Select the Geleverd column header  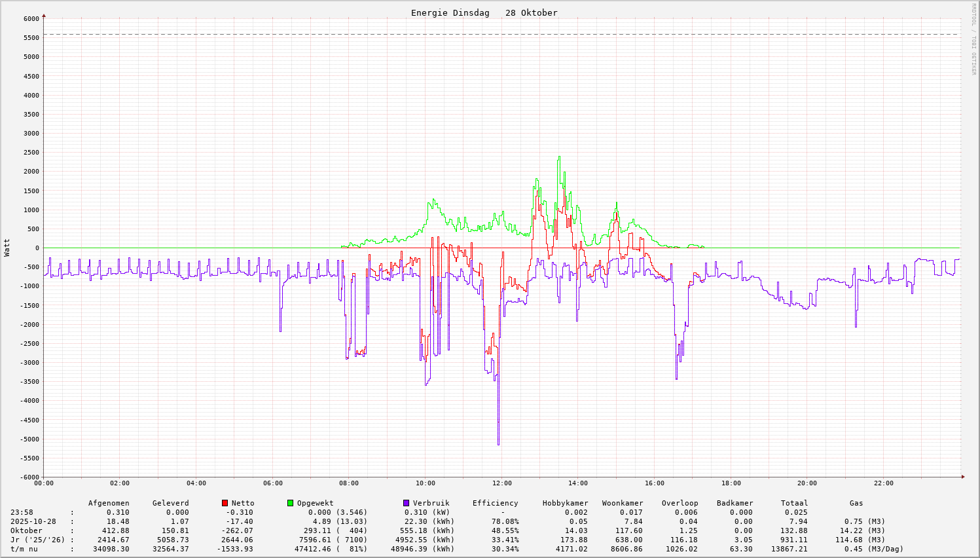(170, 503)
